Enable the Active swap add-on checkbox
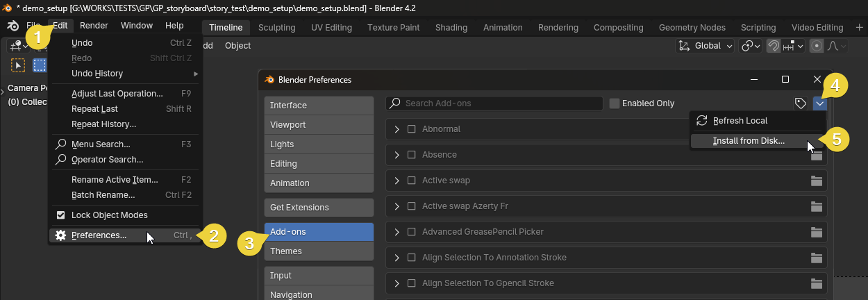The width and height of the screenshot is (868, 300). tap(411, 181)
